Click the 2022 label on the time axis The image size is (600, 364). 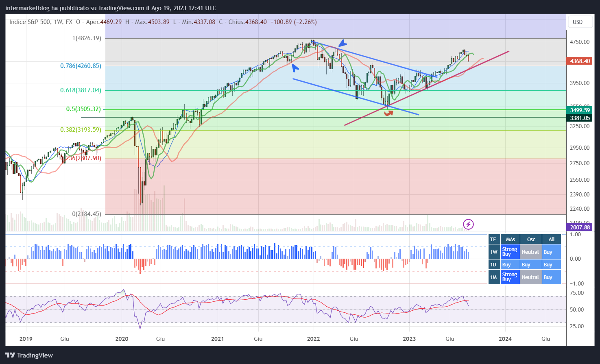pos(314,339)
